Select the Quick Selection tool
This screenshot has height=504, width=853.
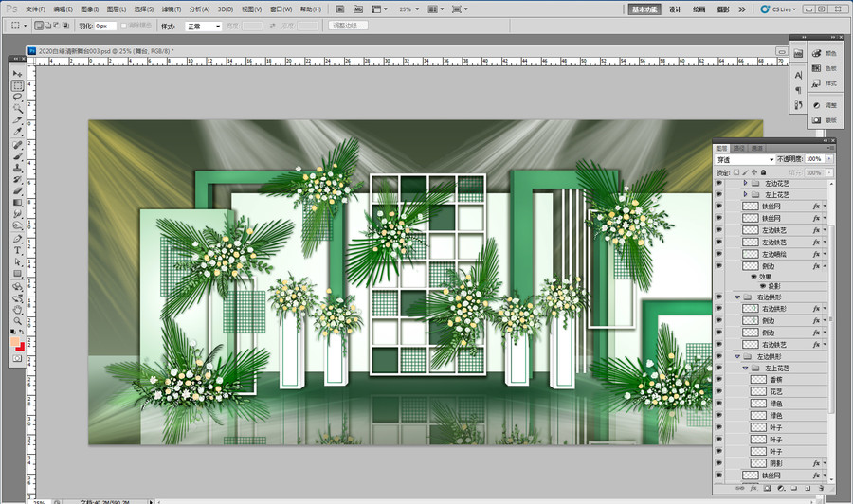coord(17,108)
